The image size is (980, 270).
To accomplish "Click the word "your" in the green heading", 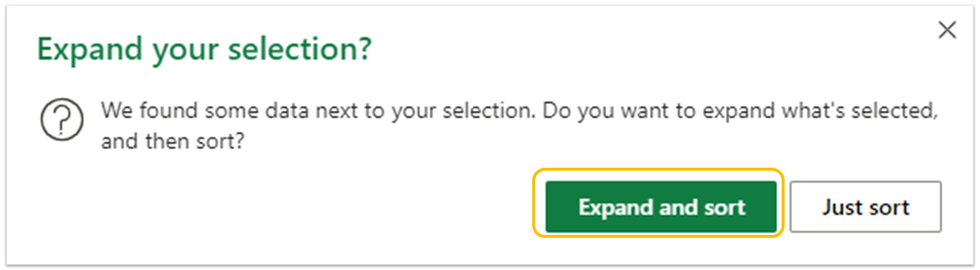I will click(186, 50).
